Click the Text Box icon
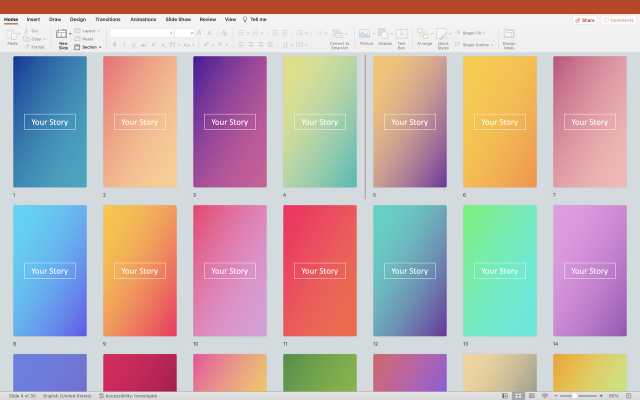Image resolution: width=640 pixels, height=400 pixels. (x=401, y=34)
